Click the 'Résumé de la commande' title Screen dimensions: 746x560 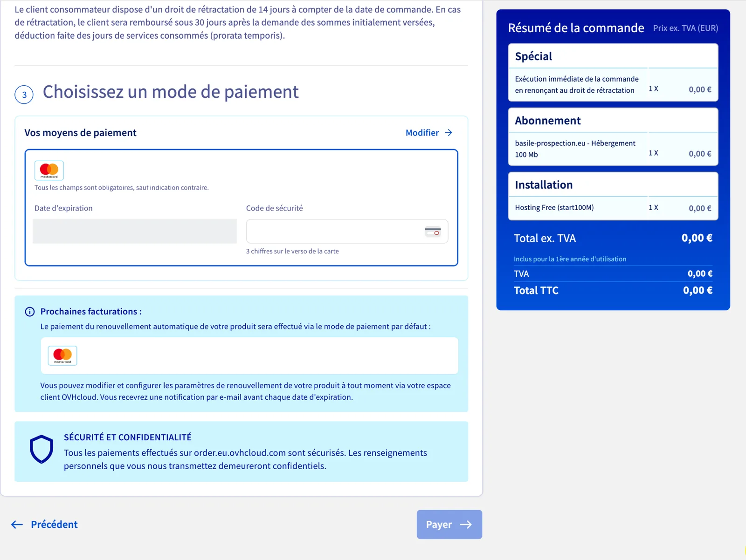click(x=576, y=28)
